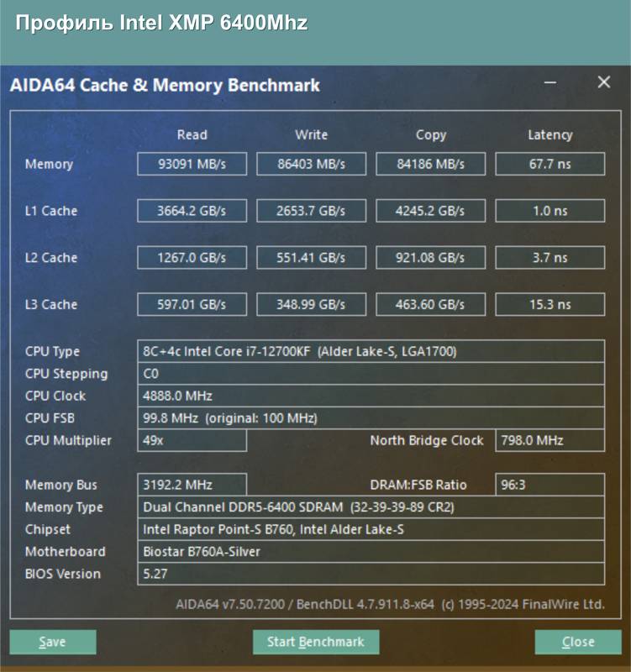
Task: Select L1 Cache latency 1.0 ns
Action: point(550,211)
